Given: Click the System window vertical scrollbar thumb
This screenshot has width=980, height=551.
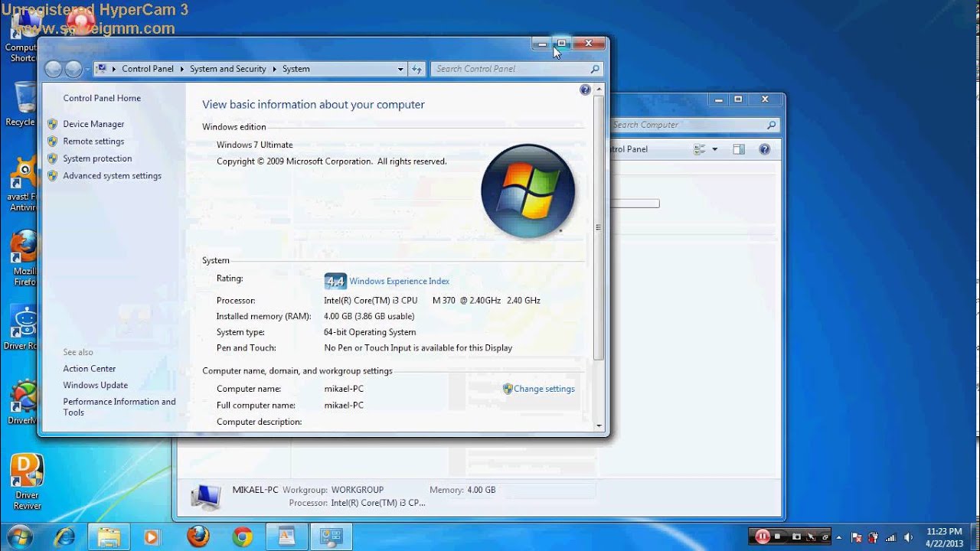Looking at the screenshot, I should [599, 227].
